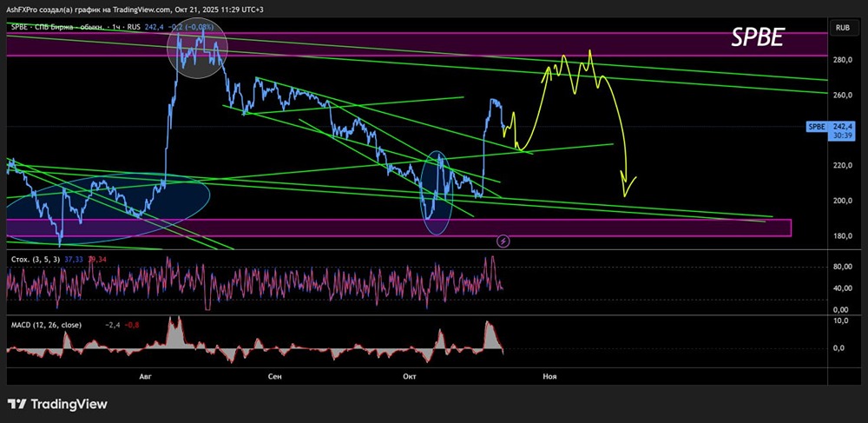Click the large white SPBE title text
Screen dimensions: 868x423
point(757,37)
